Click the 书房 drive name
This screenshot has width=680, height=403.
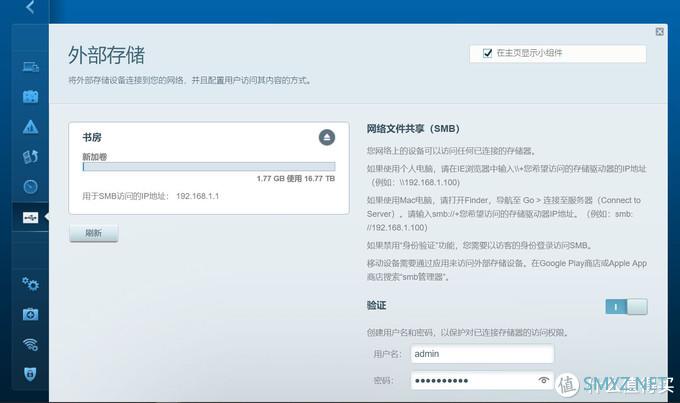click(92, 138)
